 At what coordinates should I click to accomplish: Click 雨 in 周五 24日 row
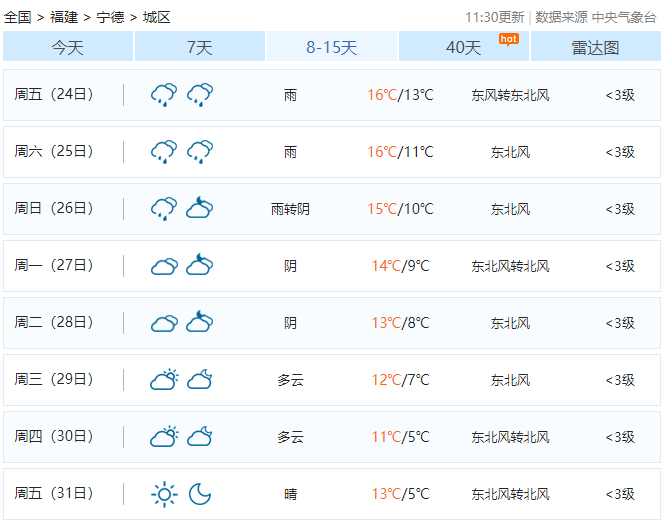coord(291,95)
